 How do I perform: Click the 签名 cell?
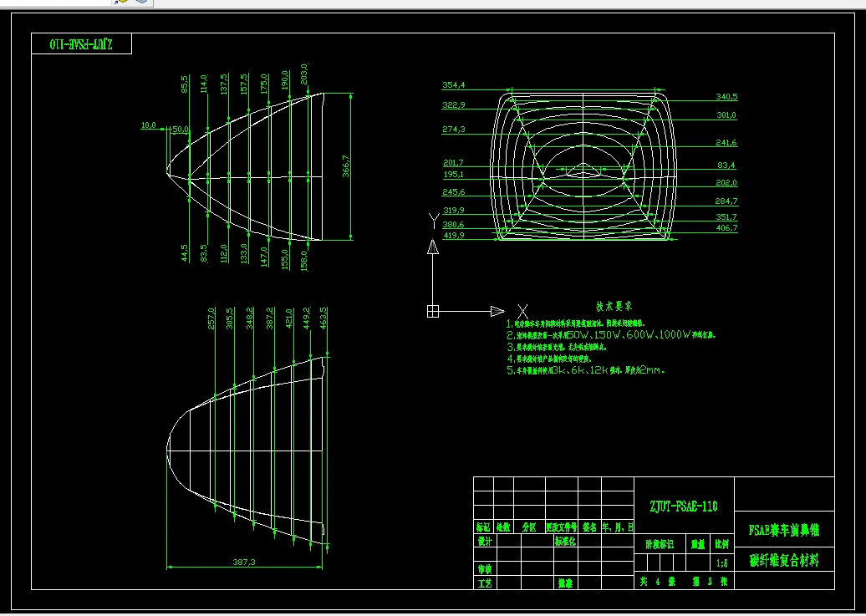pyautogui.click(x=589, y=527)
